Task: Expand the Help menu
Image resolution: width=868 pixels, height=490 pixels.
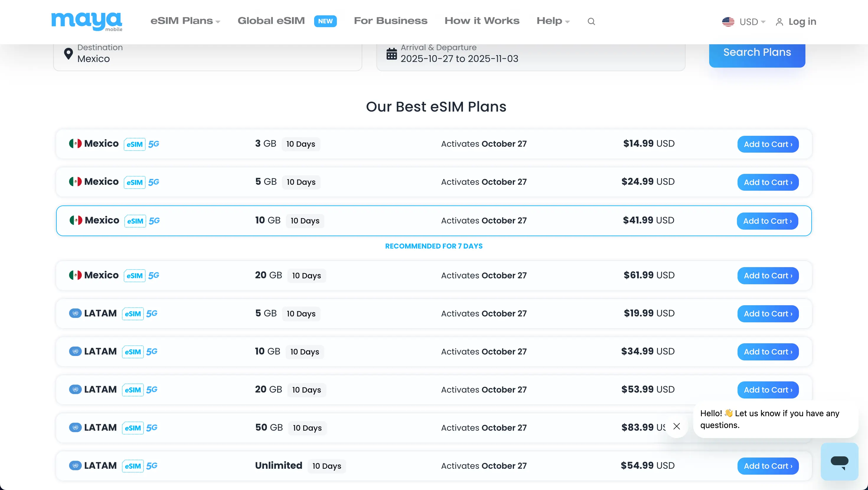Action: [x=553, y=21]
